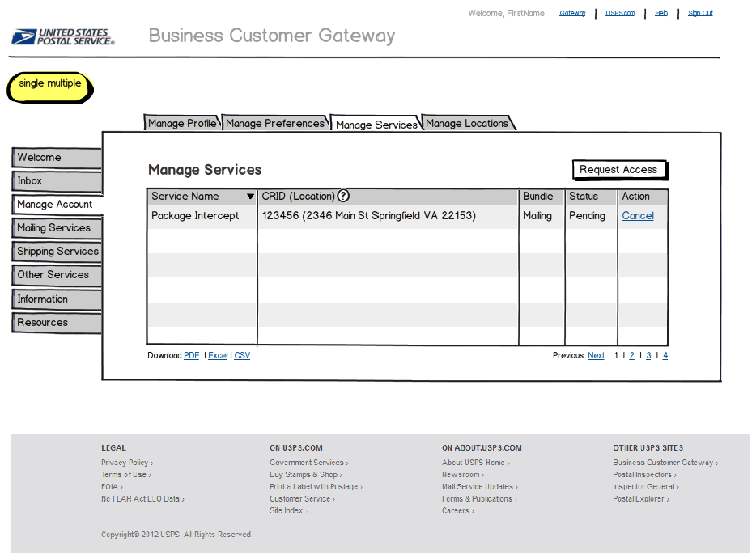This screenshot has height=559, width=756.
Task: Open Newsroom footer link
Action: [463, 475]
